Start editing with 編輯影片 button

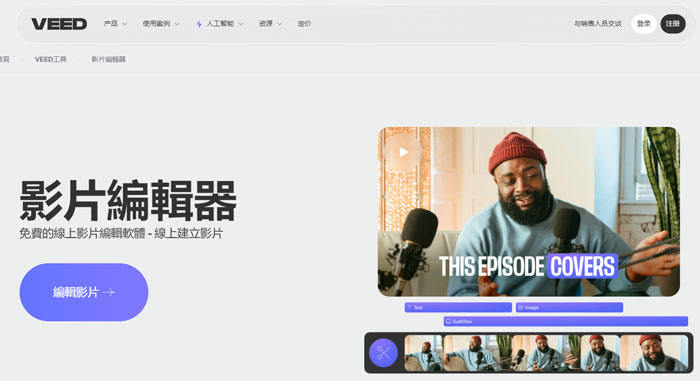(84, 292)
